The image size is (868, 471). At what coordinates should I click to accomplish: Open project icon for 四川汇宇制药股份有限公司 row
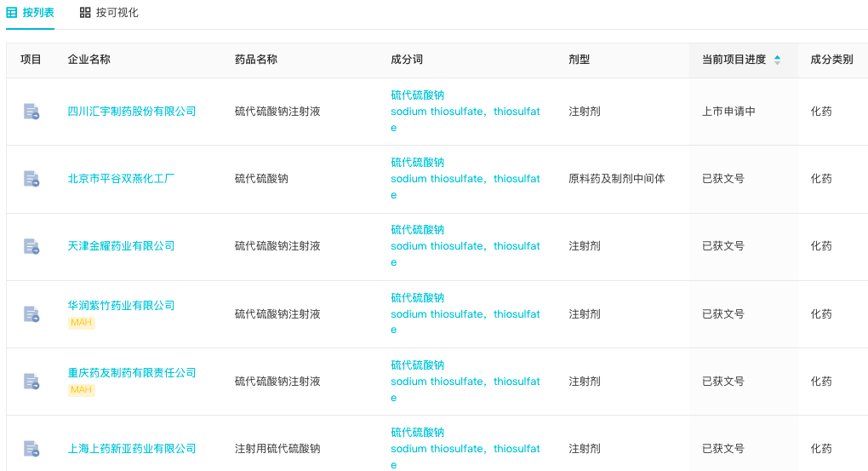click(31, 112)
